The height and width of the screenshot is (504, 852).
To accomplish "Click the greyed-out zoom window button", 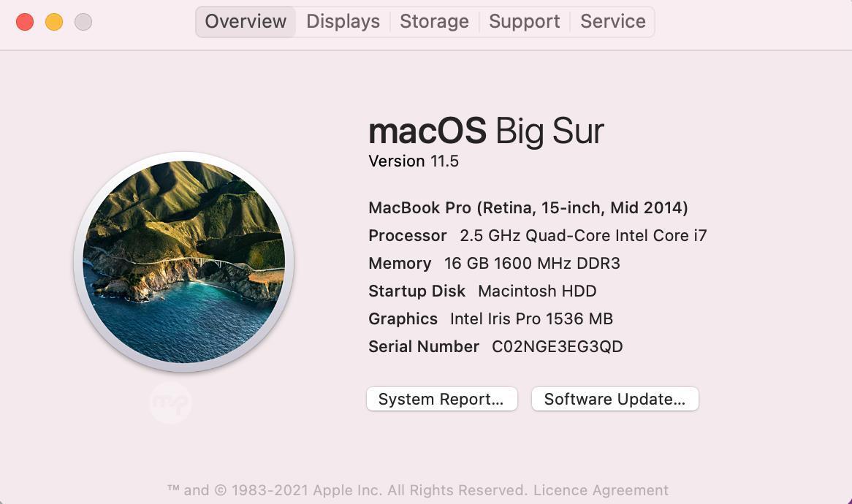I will (x=83, y=22).
